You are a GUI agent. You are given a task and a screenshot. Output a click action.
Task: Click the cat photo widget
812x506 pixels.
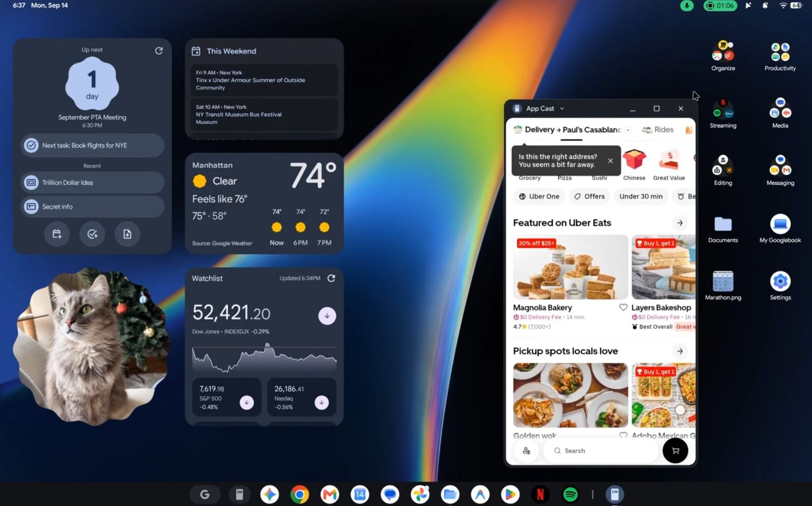click(91, 346)
